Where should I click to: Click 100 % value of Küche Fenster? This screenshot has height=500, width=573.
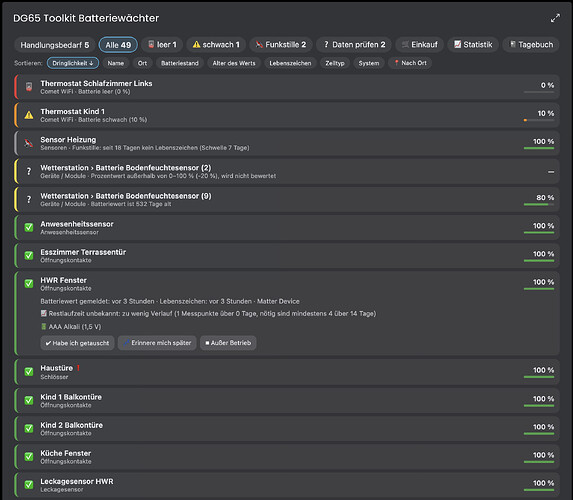pyautogui.click(x=543, y=455)
